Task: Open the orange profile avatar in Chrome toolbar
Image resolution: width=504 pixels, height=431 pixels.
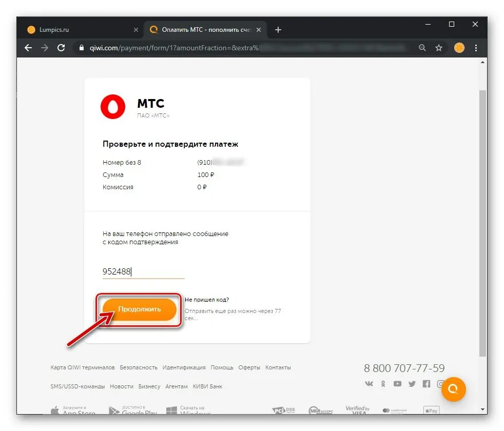Action: click(459, 48)
